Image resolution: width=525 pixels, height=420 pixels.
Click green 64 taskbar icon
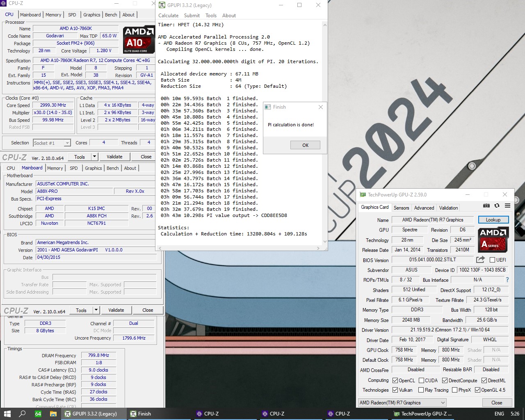[x=38, y=414]
